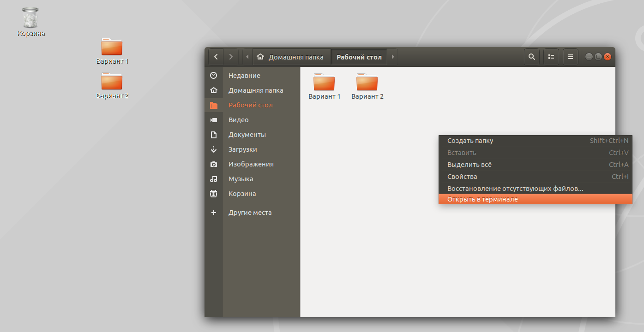Click Корзина label on desktop
The width and height of the screenshot is (644, 332).
31,34
